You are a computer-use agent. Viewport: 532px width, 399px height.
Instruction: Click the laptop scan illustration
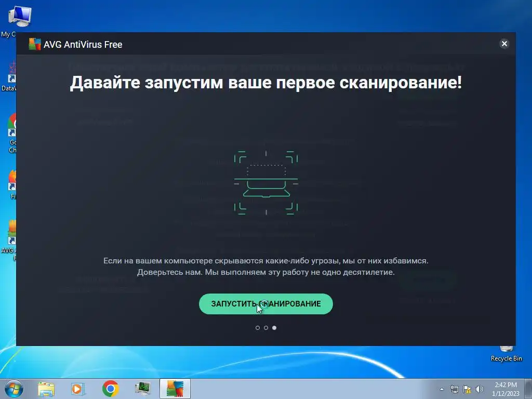point(266,183)
